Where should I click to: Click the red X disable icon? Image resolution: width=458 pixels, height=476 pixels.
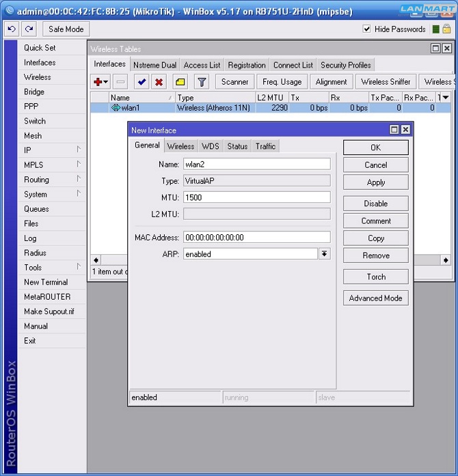[x=159, y=82]
